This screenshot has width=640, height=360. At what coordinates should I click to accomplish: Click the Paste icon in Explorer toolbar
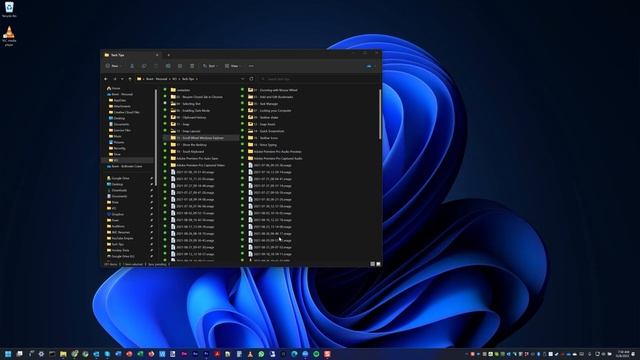coord(156,66)
